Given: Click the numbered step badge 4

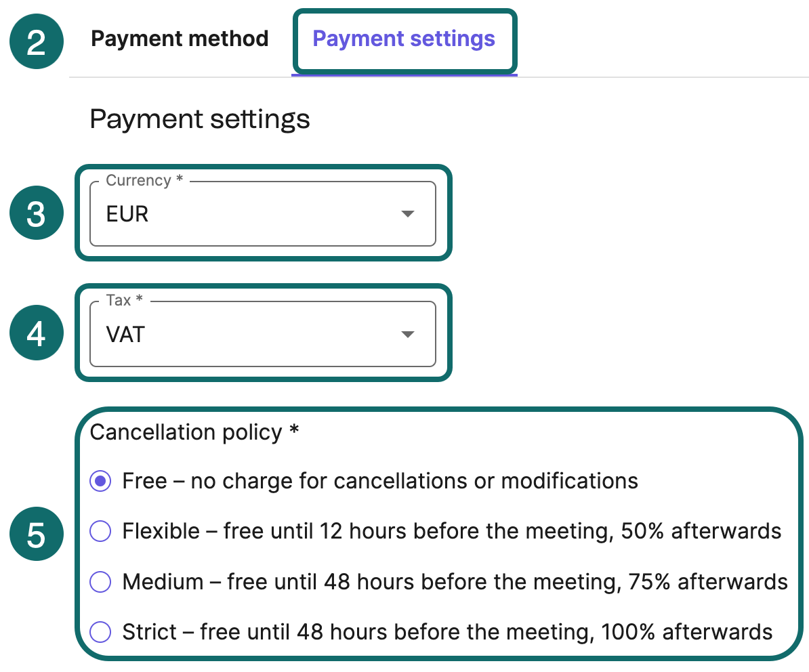Looking at the screenshot, I should click(x=36, y=333).
